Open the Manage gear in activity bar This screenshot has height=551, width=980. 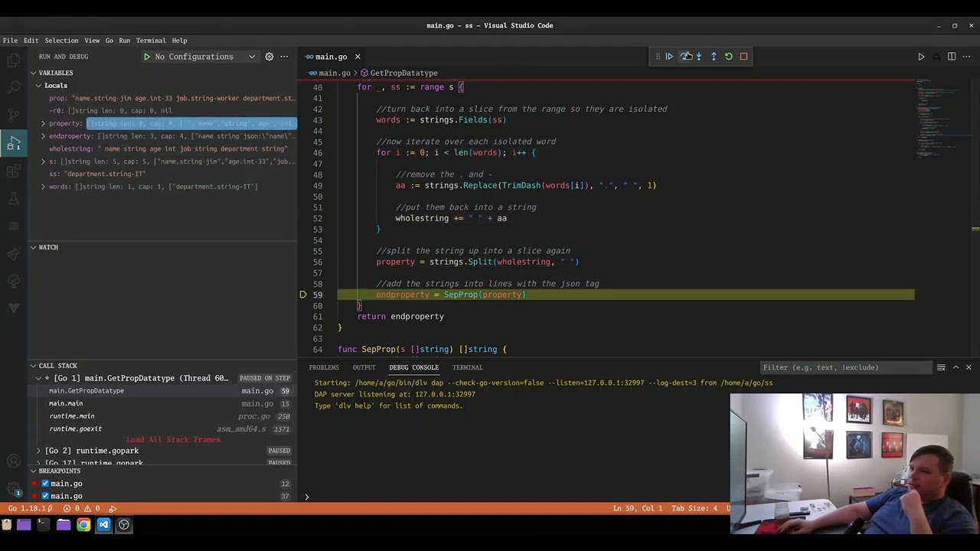coord(14,489)
